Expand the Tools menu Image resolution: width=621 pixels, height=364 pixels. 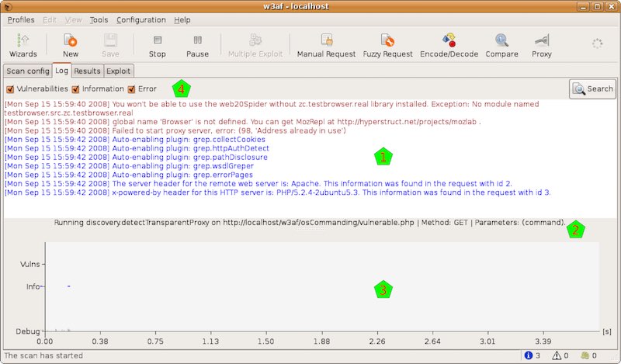(99, 19)
